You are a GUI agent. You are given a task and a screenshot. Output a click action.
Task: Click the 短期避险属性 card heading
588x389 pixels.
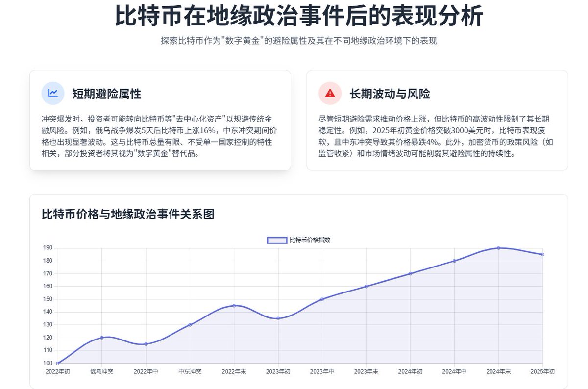(107, 94)
